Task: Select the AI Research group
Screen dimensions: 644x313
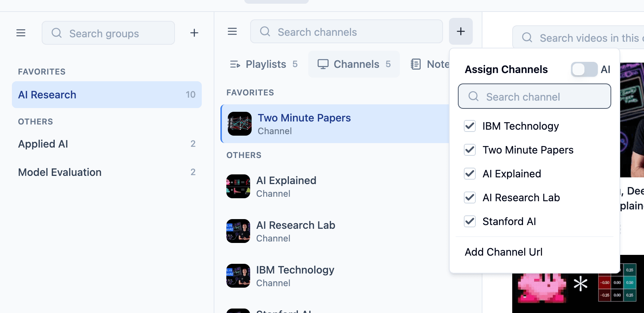Action: point(107,95)
